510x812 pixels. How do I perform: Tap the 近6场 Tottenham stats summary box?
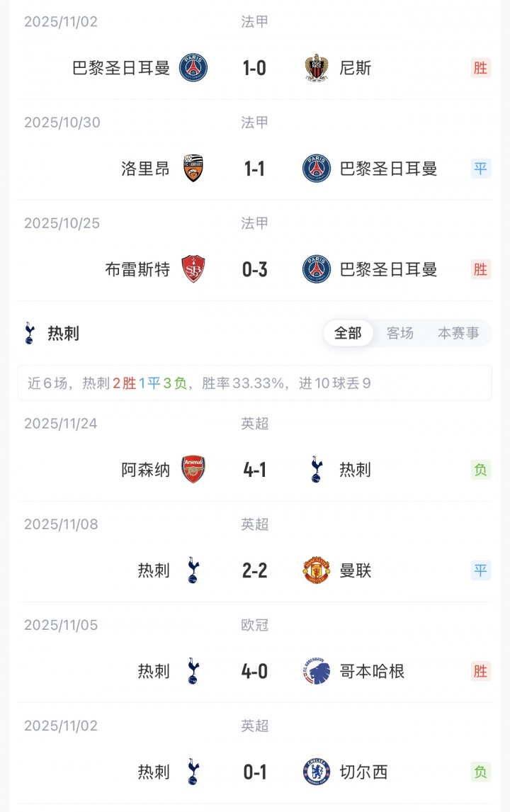254,383
